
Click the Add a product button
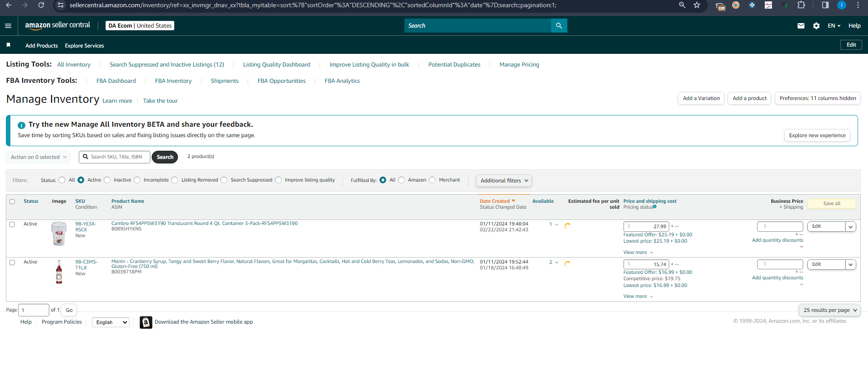point(749,98)
